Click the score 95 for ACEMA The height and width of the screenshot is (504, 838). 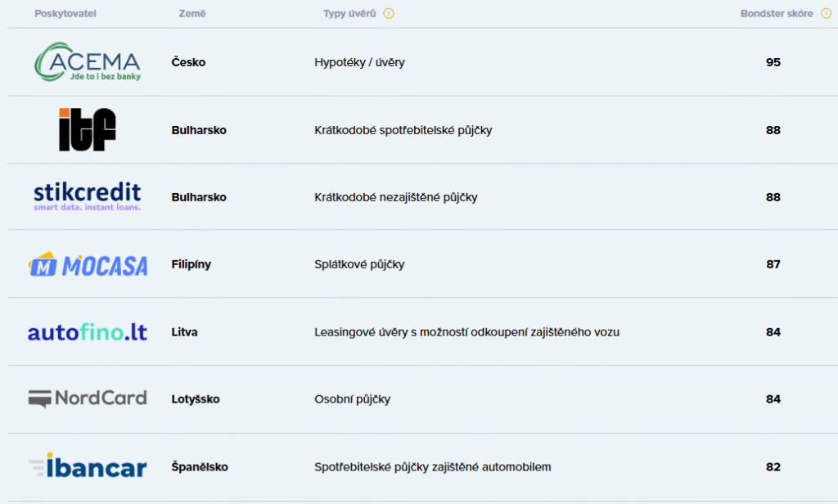(x=773, y=62)
